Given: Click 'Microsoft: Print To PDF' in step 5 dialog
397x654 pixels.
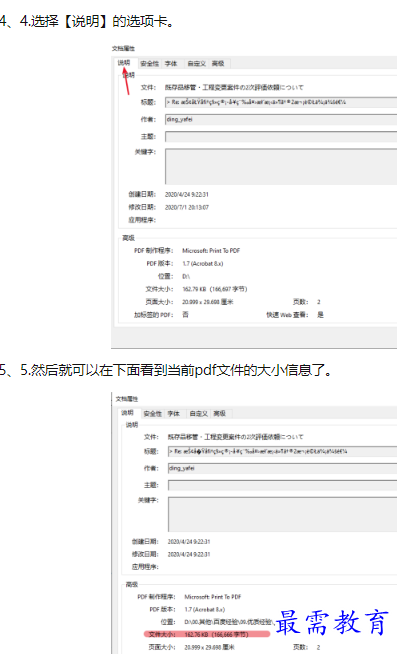Looking at the screenshot, I should click(x=213, y=597).
